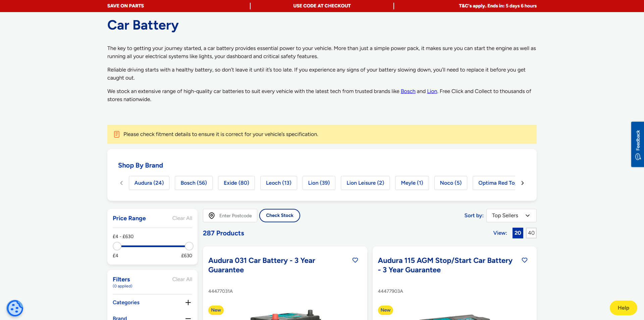Expand the Categories filter section
The width and height of the screenshot is (644, 320).
point(188,303)
